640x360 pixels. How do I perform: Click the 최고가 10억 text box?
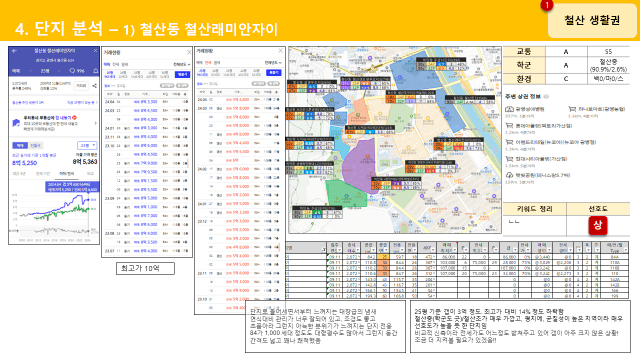[x=145, y=268]
